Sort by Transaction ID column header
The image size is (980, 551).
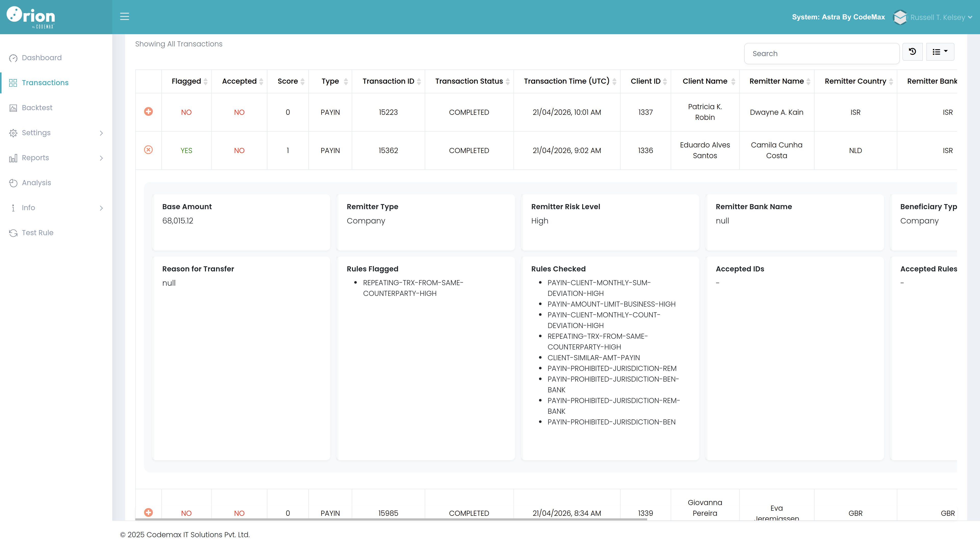pyautogui.click(x=388, y=81)
